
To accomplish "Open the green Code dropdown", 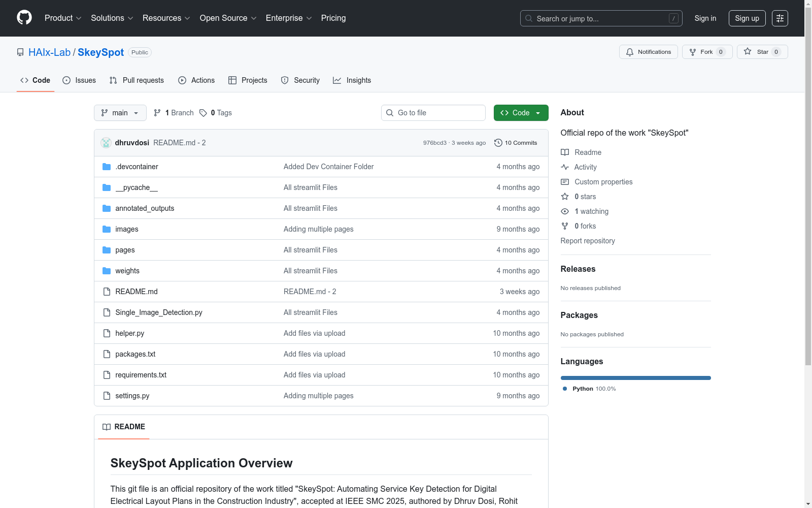I will [521, 113].
